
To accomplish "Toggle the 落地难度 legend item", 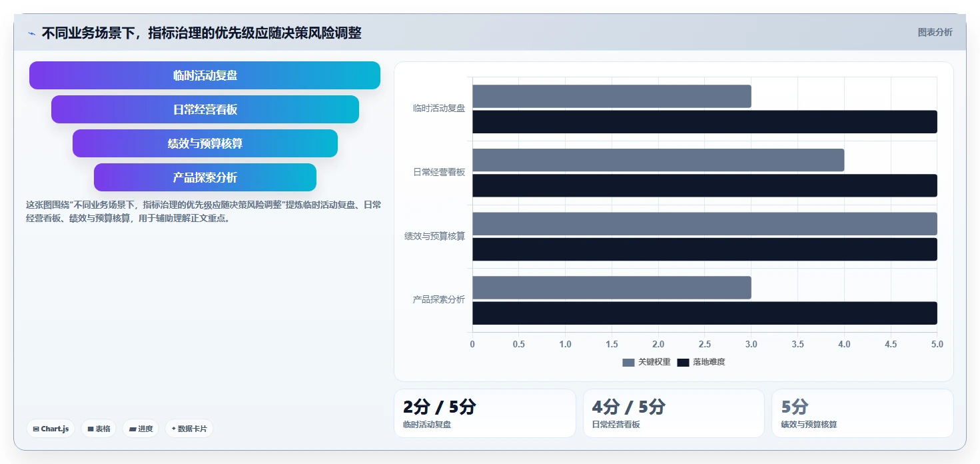I will pyautogui.click(x=701, y=362).
